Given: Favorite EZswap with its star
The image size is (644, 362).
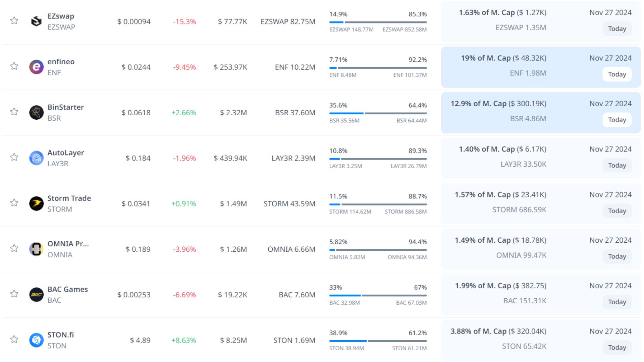Looking at the screenshot, I should 14,21.
